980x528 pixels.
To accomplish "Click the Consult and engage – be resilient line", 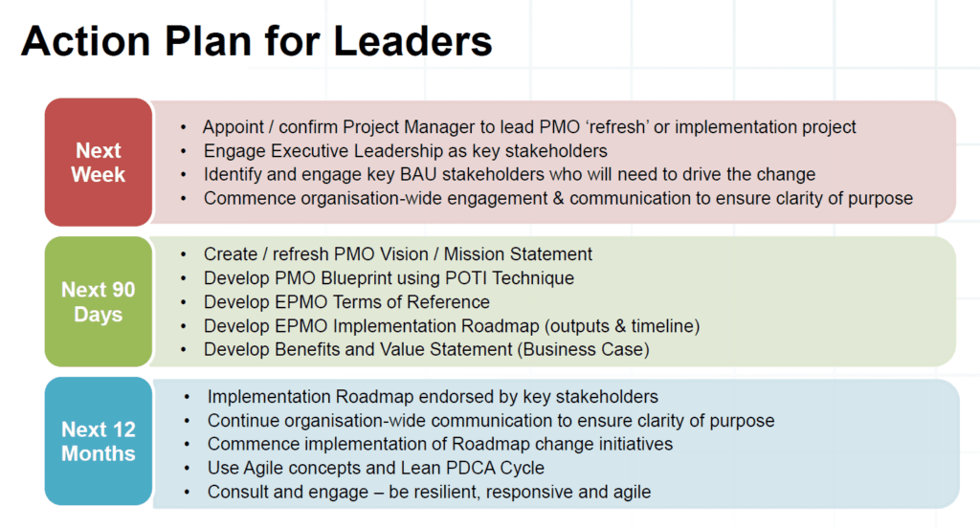I will point(429,492).
